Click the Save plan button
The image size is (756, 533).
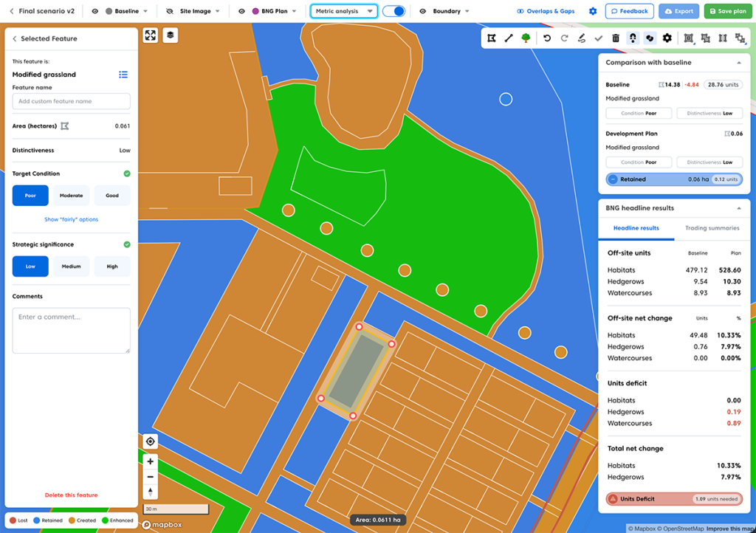click(x=726, y=11)
